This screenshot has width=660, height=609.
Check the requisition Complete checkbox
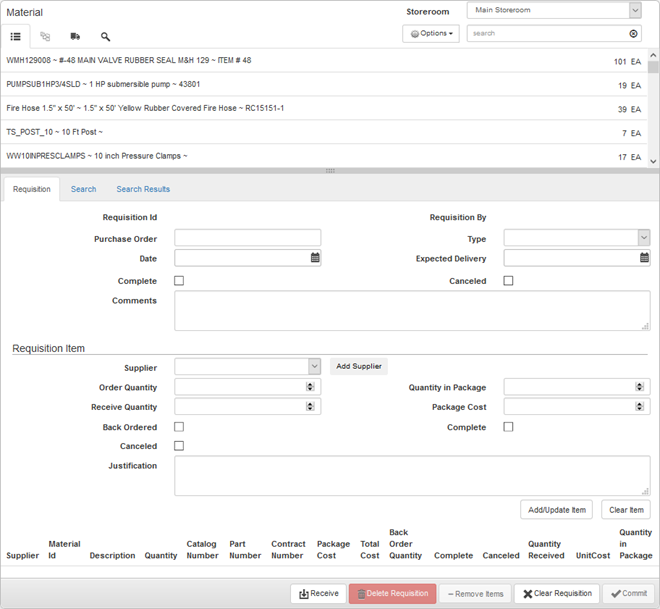click(179, 281)
